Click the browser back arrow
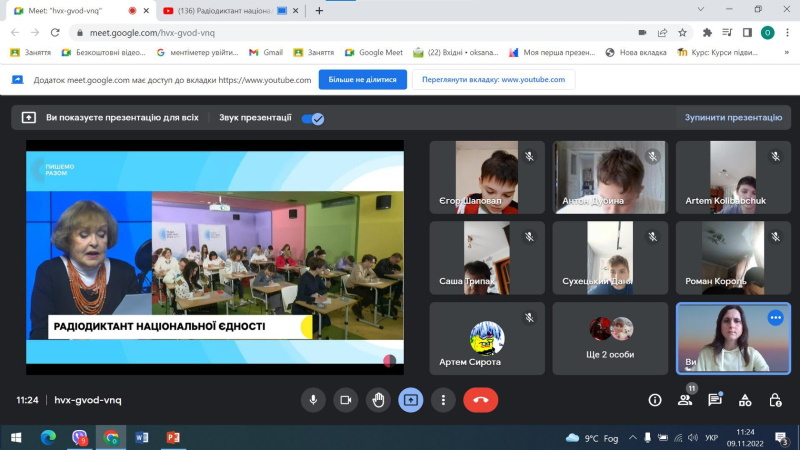The image size is (800, 450). click(15, 33)
